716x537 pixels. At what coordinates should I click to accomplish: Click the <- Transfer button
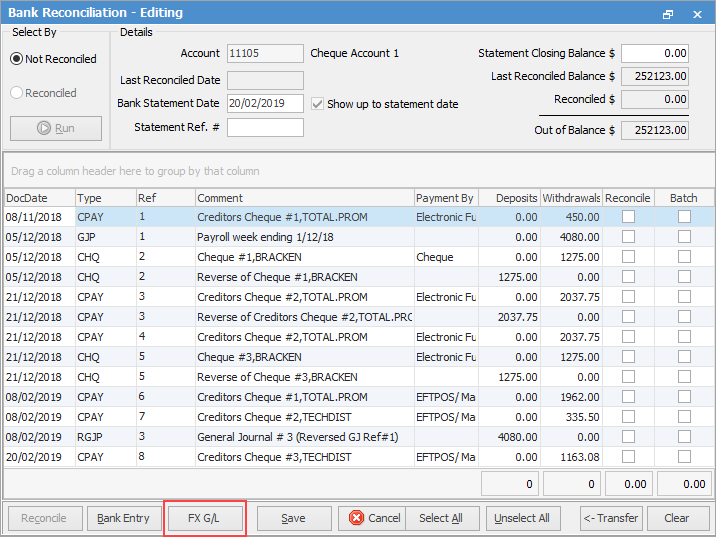611,518
